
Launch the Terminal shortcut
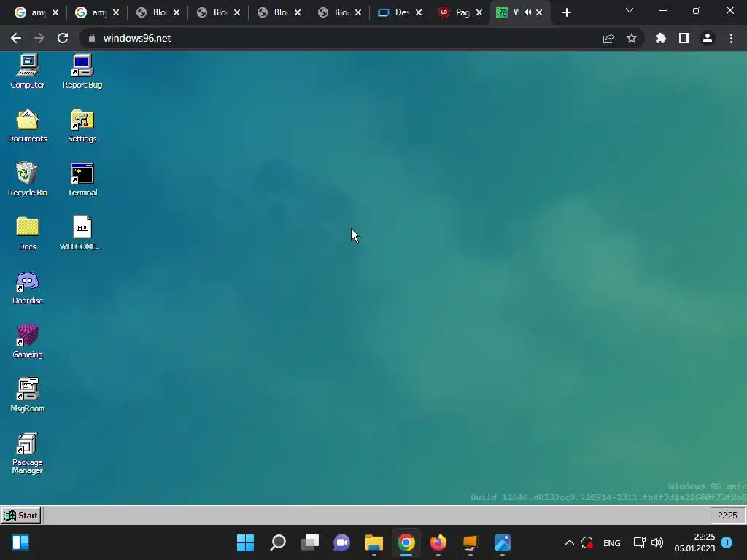click(82, 179)
